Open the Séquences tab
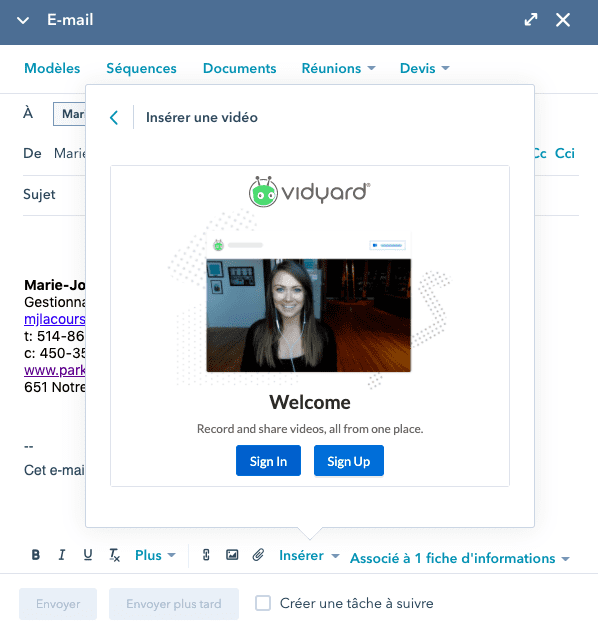The height and width of the screenshot is (631, 598). point(141,68)
